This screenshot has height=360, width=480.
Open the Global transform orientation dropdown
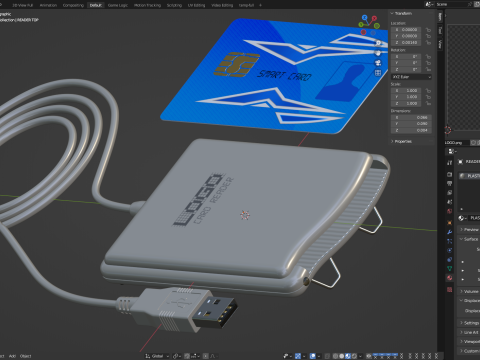tap(157, 356)
